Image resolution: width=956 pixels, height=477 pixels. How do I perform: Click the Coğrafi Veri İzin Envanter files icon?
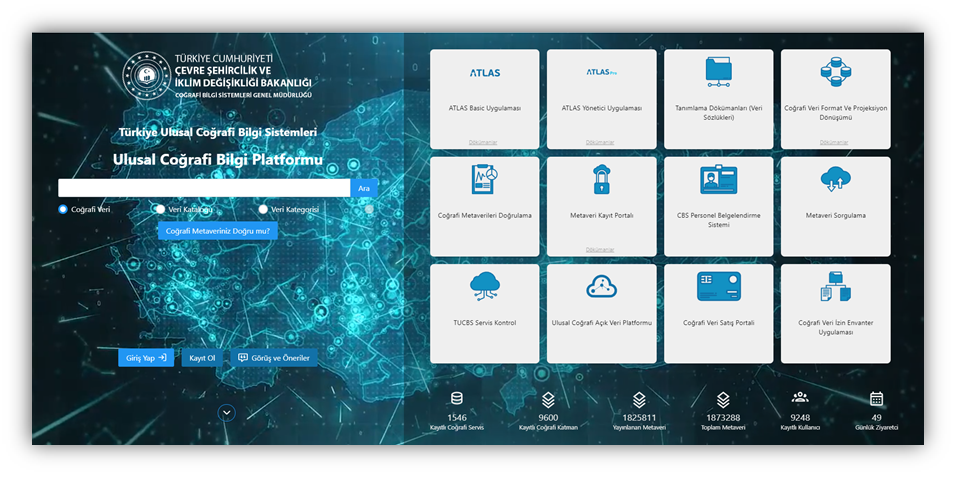pos(835,286)
